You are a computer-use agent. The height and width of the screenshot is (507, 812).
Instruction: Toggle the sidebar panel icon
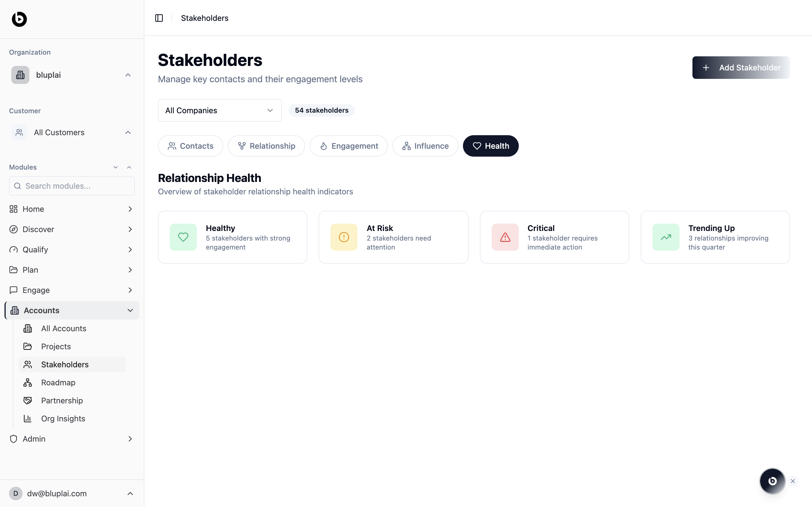pos(159,18)
